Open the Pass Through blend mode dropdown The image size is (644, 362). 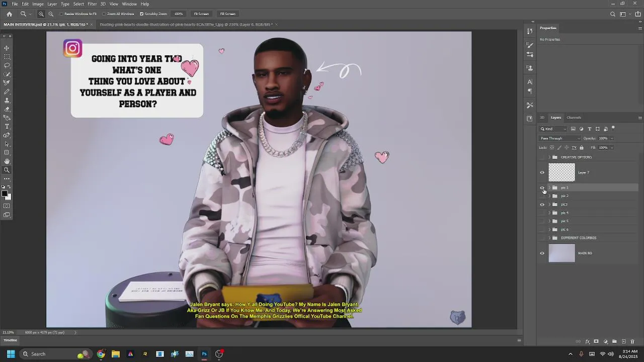559,138
